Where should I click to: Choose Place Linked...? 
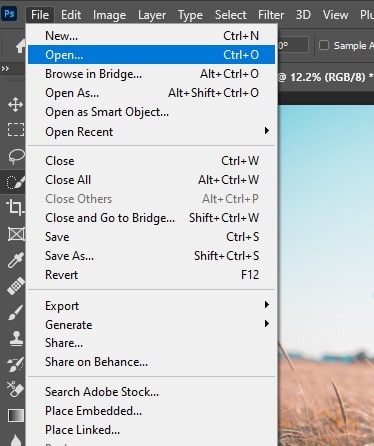click(x=151, y=430)
